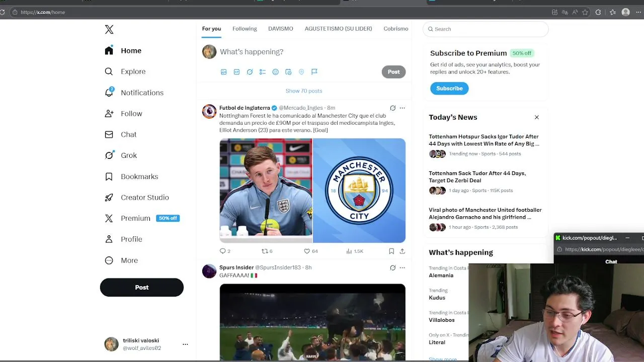Open Elliot Anderson press conference image
The image size is (644, 362).
[266, 191]
